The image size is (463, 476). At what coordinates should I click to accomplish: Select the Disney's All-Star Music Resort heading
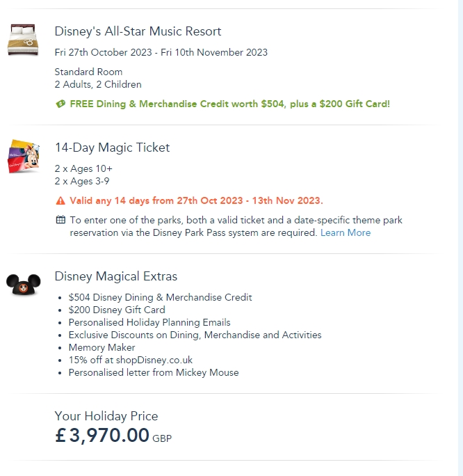click(x=138, y=31)
